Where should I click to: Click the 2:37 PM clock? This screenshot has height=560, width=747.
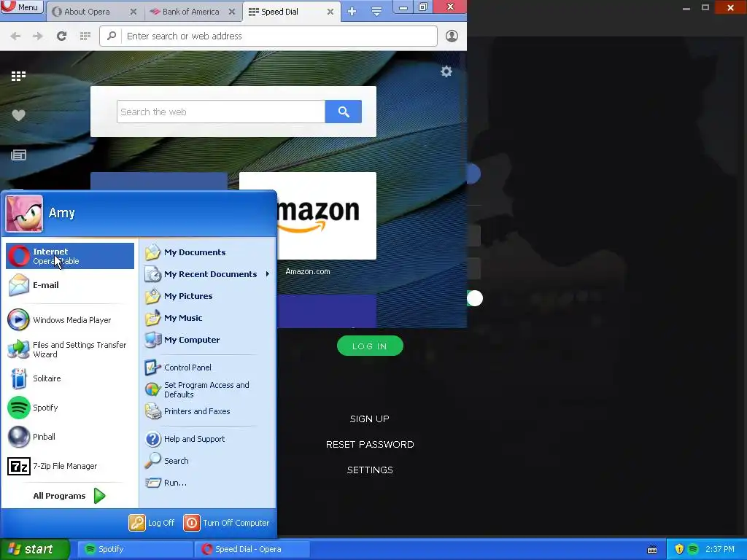tap(720, 549)
